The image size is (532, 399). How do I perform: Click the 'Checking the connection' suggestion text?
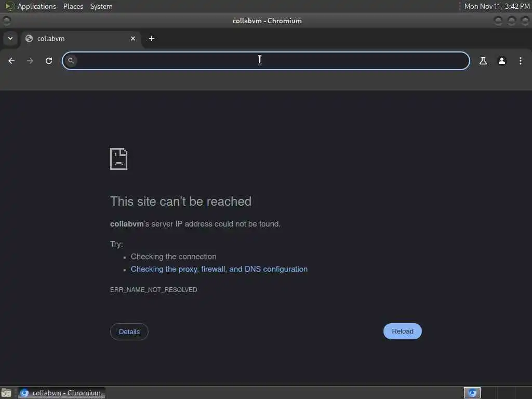coord(174,257)
